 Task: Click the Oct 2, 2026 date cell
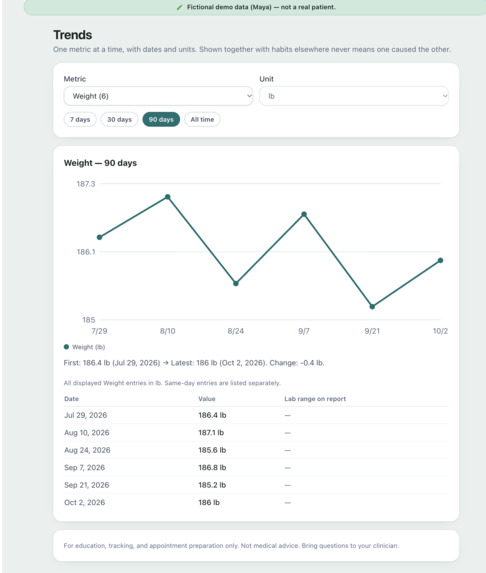[84, 502]
